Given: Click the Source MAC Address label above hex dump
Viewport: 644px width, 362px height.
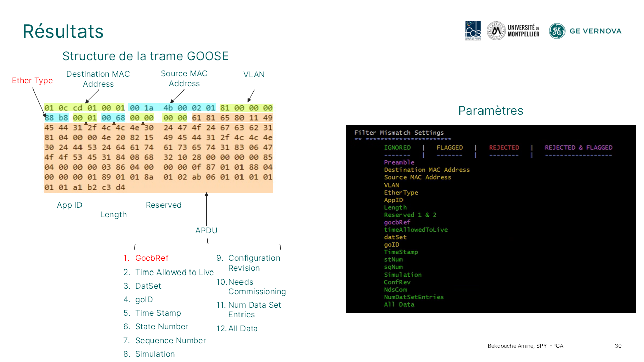Looking at the screenshot, I should point(184,79).
